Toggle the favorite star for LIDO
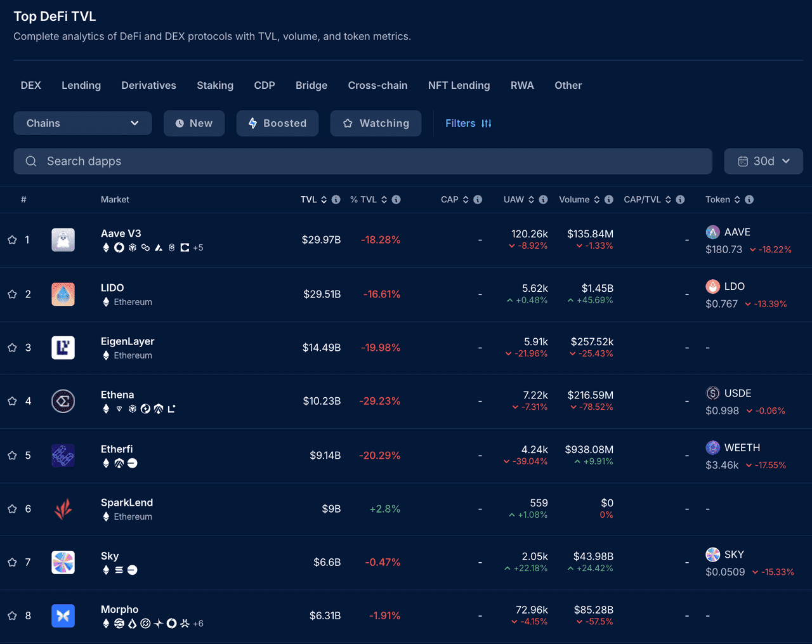This screenshot has height=644, width=812. (11, 294)
